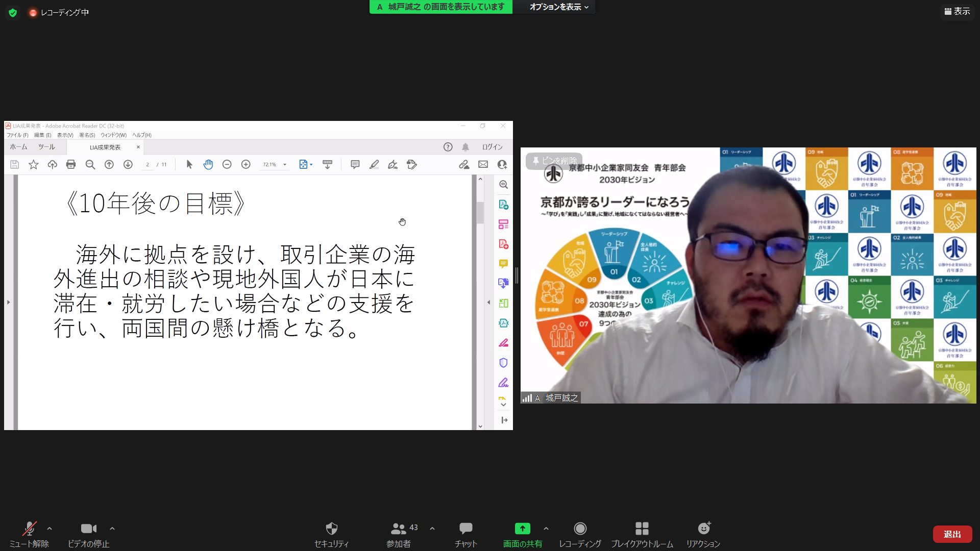Expand participants options caret

[x=432, y=529]
